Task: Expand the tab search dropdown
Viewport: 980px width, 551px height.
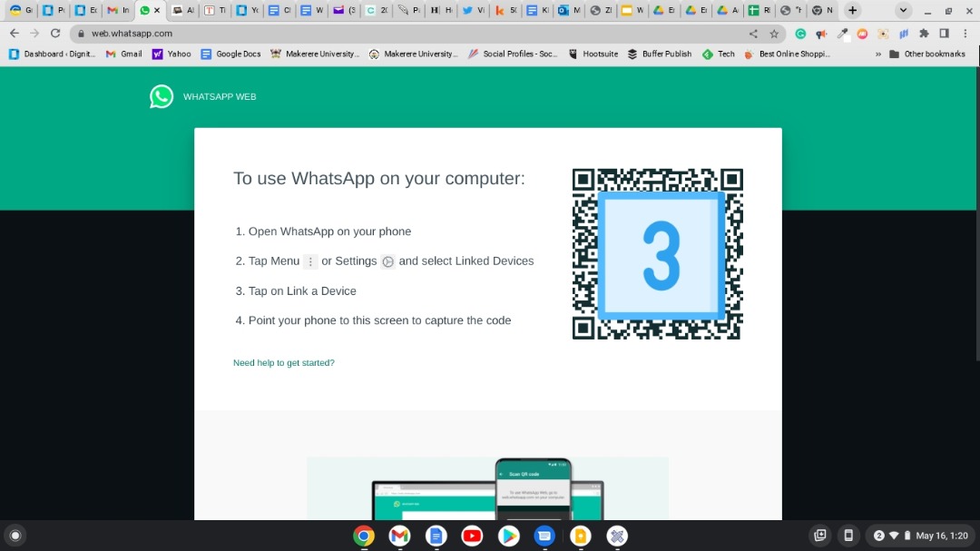Action: (903, 10)
